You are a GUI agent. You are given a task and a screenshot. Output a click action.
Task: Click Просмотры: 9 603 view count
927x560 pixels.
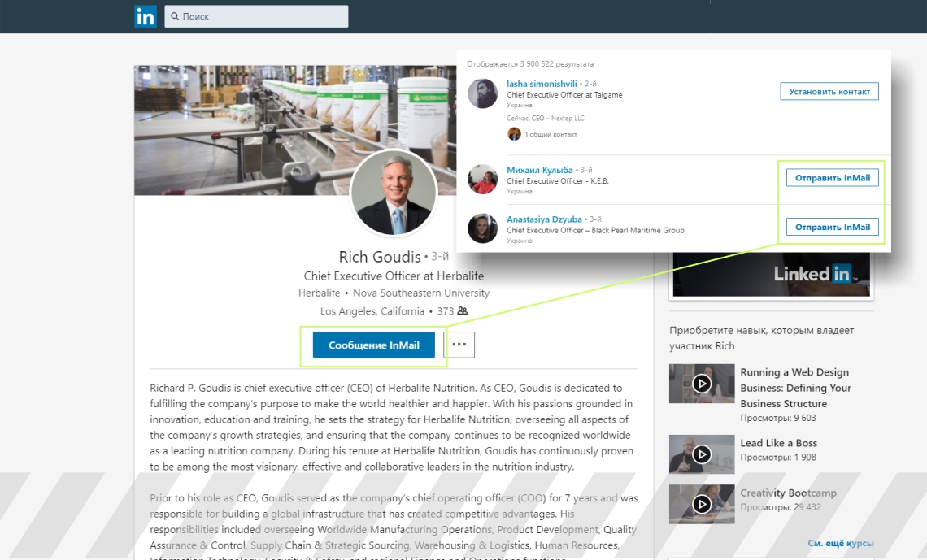coord(778,418)
